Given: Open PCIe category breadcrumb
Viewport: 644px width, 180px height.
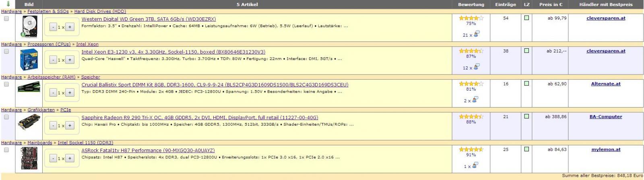Looking at the screenshot, I should pos(66,110).
